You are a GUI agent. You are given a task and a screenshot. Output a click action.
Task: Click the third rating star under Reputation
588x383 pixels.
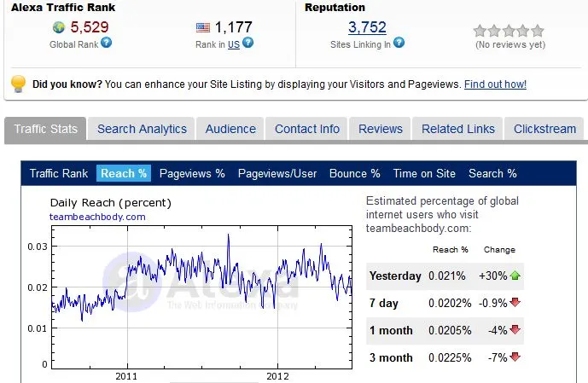tap(509, 31)
